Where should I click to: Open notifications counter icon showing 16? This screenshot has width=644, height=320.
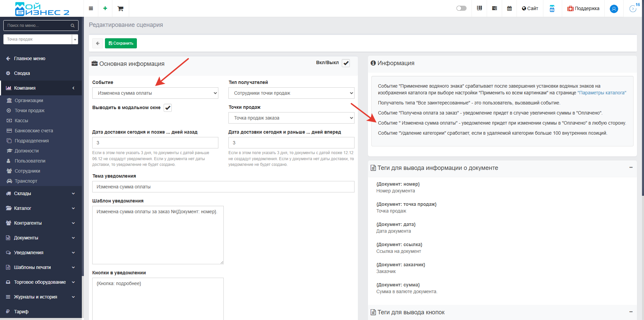point(633,8)
